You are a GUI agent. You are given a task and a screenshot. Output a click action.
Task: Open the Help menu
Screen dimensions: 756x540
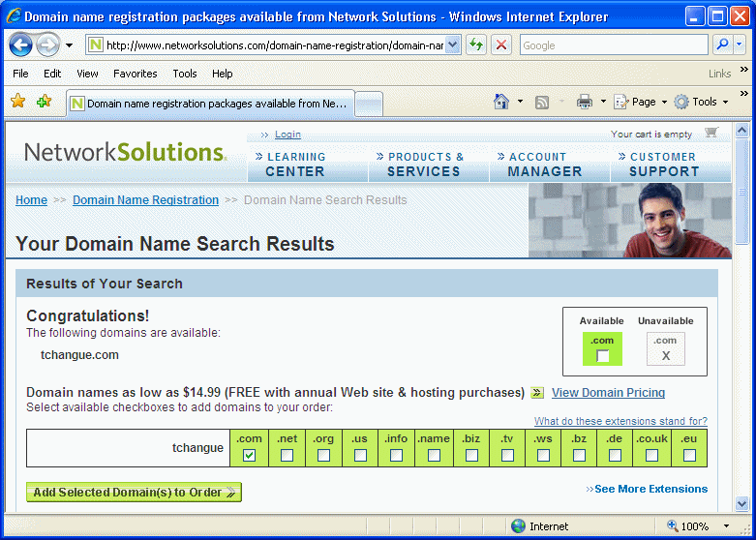(223, 74)
